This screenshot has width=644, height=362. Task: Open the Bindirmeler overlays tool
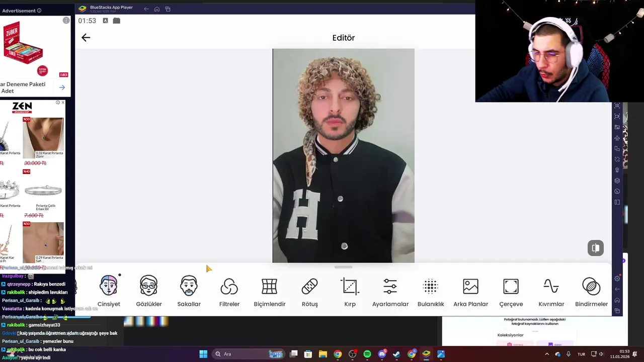point(592,291)
